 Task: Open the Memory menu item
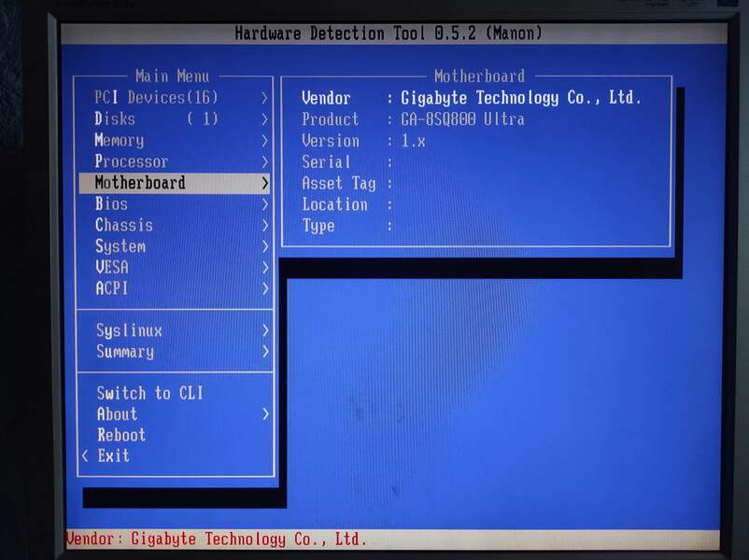tap(175, 140)
